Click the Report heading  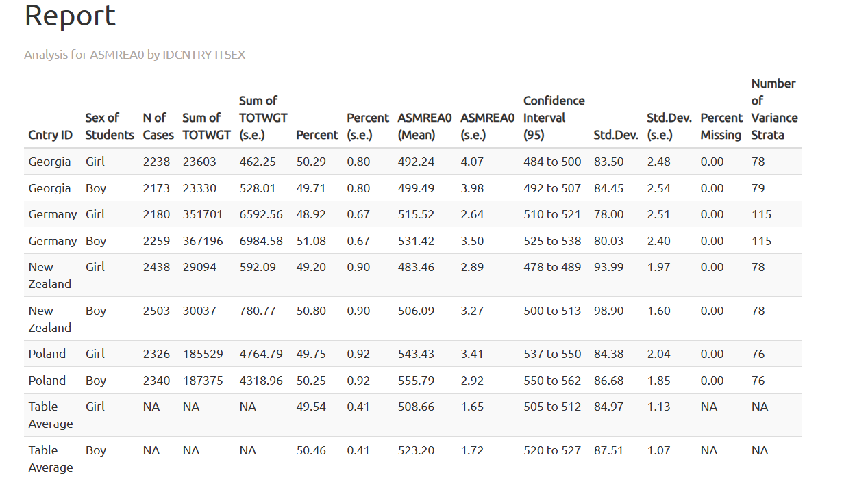tap(70, 16)
